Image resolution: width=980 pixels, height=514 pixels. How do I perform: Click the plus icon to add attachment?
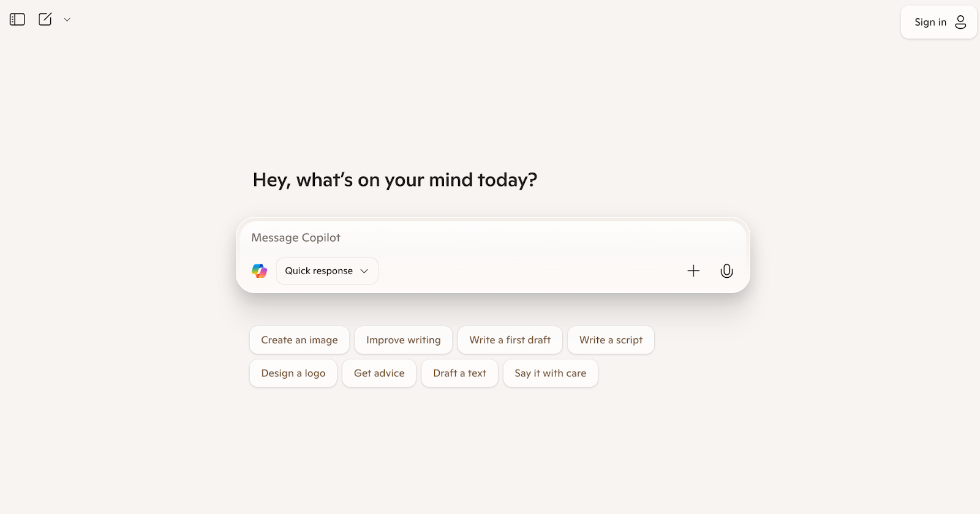693,270
